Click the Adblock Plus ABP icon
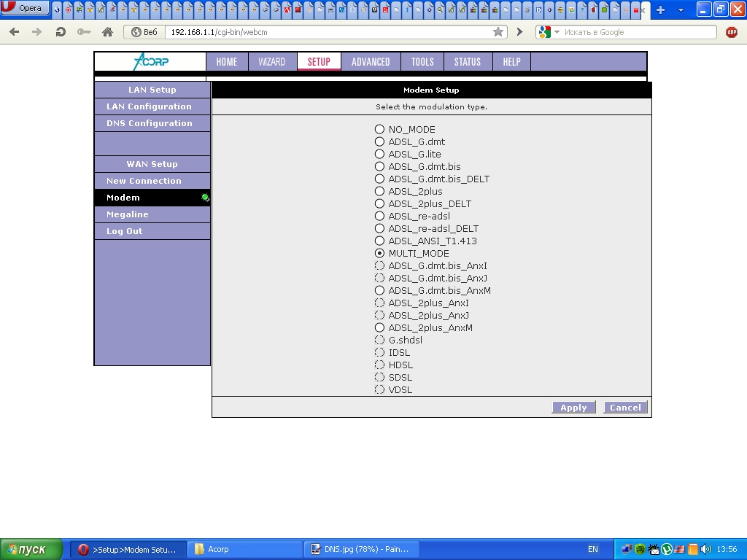The height and width of the screenshot is (560, 747). [732, 32]
